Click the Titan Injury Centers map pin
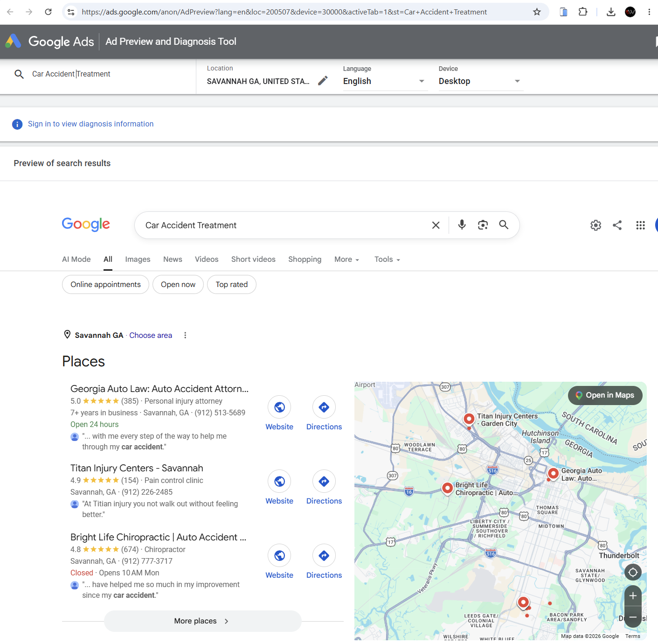 469,419
